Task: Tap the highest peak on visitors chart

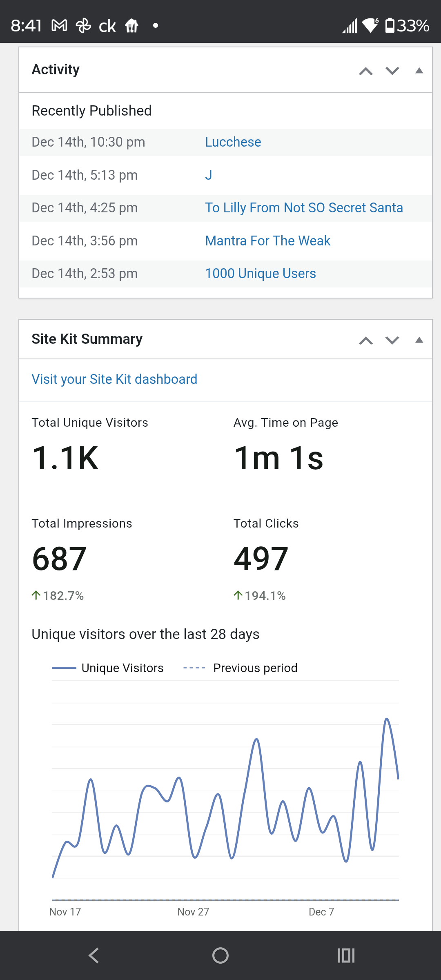Action: click(386, 719)
